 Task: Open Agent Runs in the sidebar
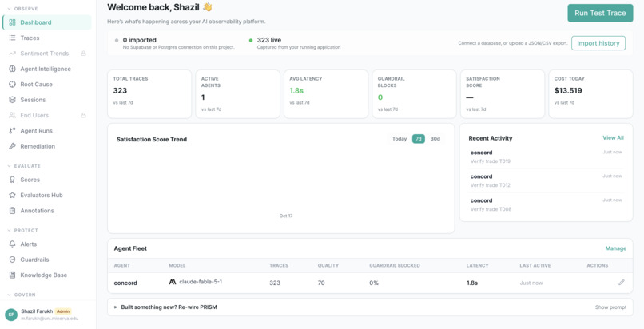click(x=47, y=131)
